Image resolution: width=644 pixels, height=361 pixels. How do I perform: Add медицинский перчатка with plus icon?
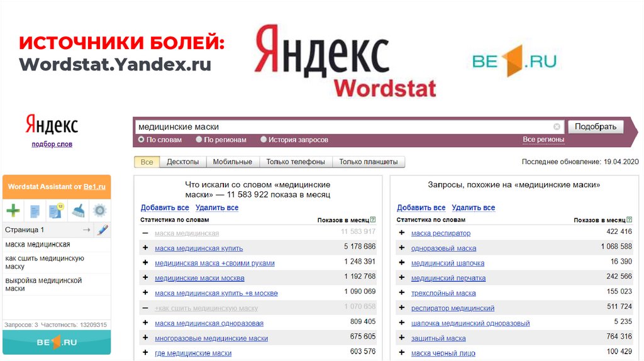click(x=402, y=277)
